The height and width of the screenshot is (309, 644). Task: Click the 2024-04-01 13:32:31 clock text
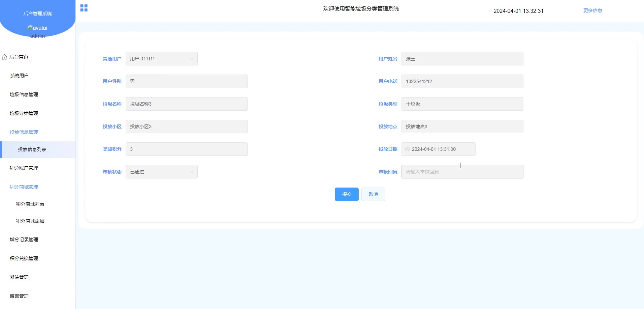pyautogui.click(x=518, y=11)
